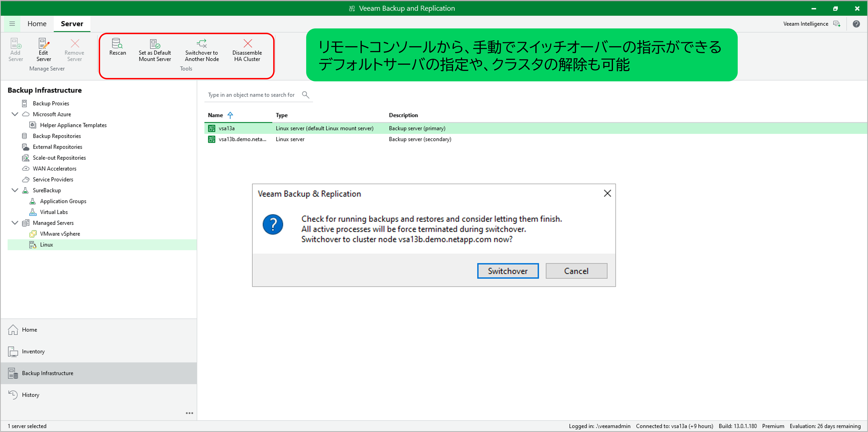Viewport: 868px width, 432px height.
Task: Open the hamburger main menu
Action: [12, 23]
